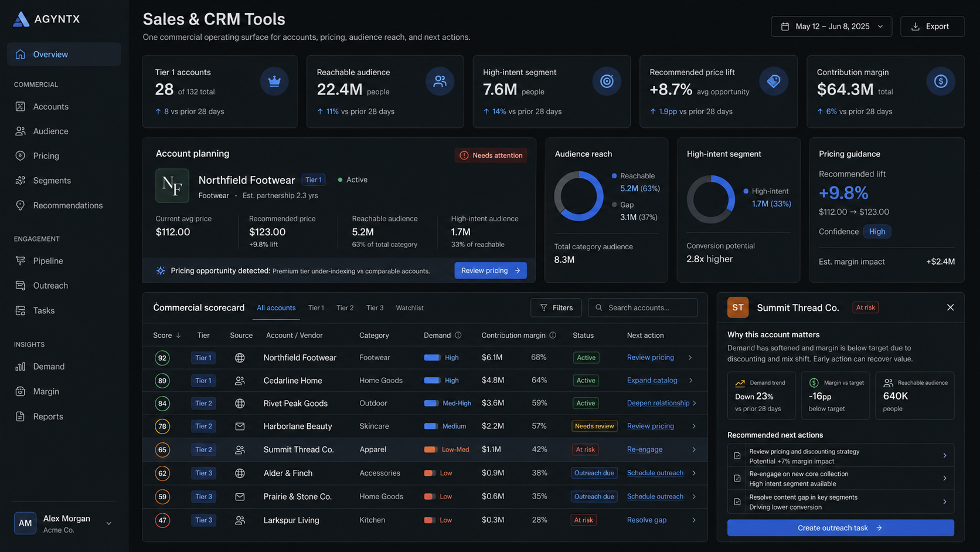Click the Reachable audience card icon
The height and width of the screenshot is (552, 980).
coord(888,382)
